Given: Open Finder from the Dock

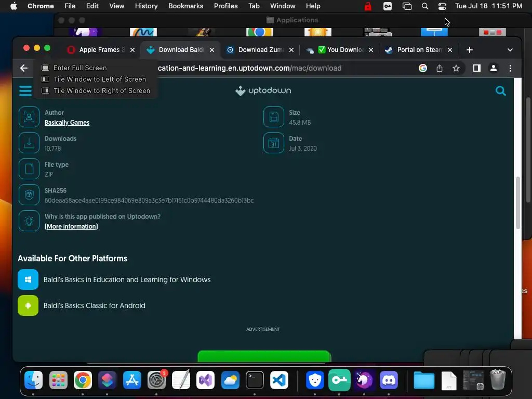Looking at the screenshot, I should pos(34,380).
